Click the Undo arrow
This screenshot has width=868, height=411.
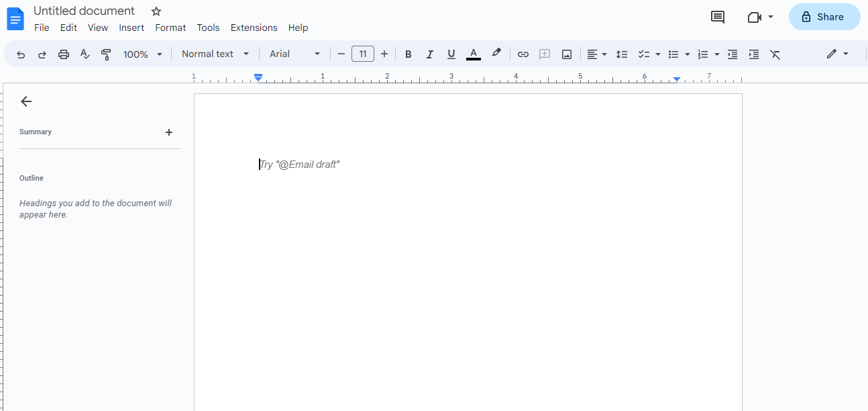(x=21, y=54)
